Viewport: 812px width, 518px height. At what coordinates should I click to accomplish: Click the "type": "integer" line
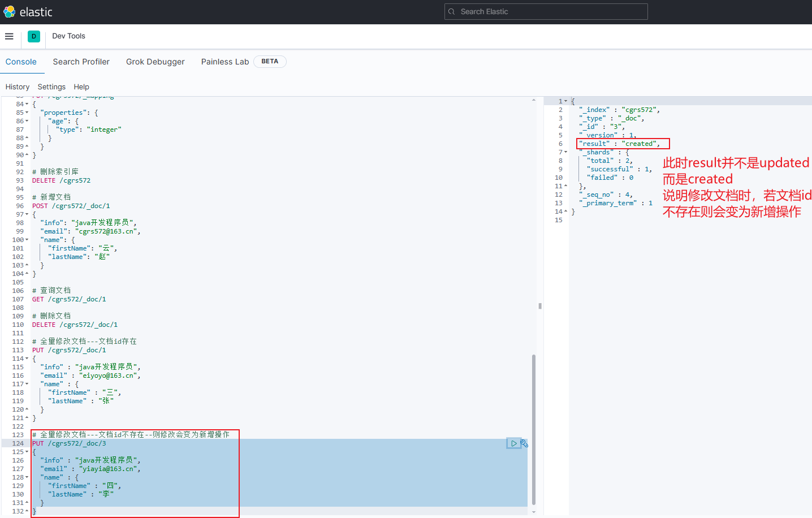click(x=89, y=129)
